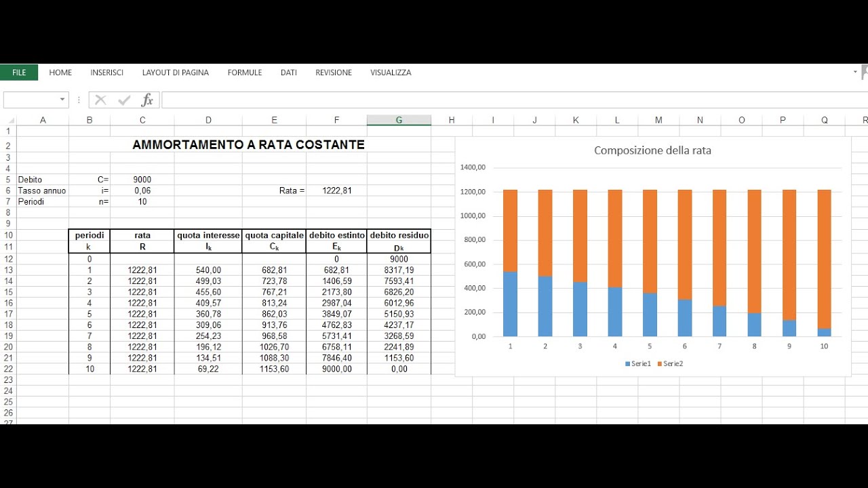868x488 pixels.
Task: Select the residual debt cell 4237,17
Action: tap(399, 325)
